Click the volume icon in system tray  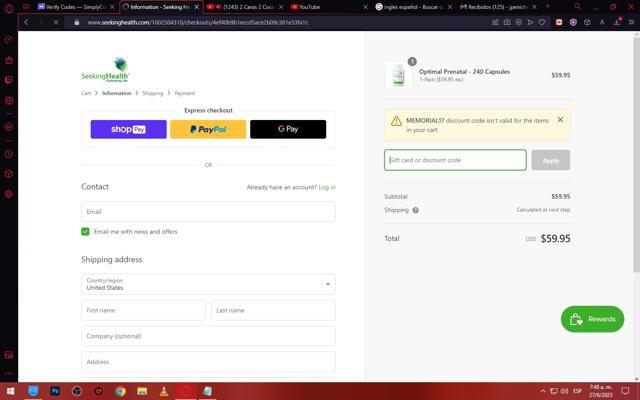pos(564,391)
